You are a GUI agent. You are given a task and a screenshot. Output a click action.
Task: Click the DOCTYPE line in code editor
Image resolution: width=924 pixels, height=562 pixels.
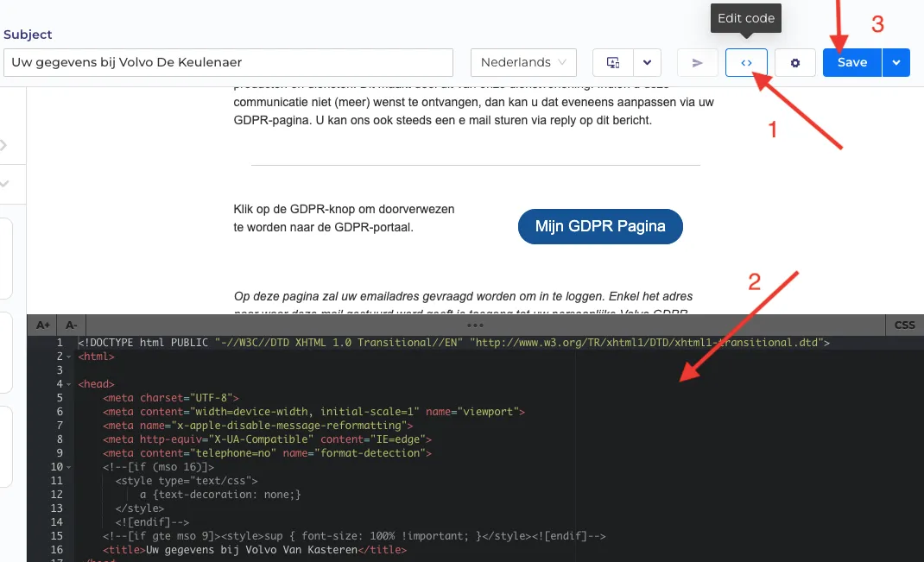point(453,343)
